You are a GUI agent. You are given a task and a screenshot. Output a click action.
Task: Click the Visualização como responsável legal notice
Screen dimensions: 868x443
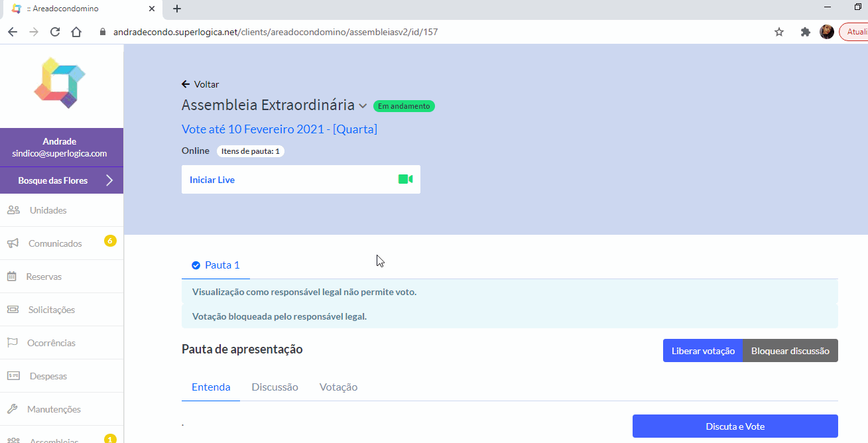click(510, 292)
